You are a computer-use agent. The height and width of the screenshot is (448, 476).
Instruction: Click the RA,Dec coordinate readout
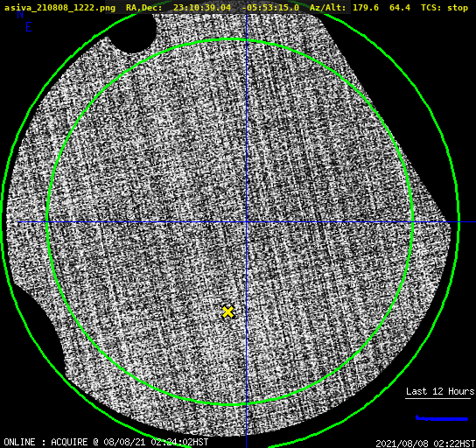(x=213, y=7)
